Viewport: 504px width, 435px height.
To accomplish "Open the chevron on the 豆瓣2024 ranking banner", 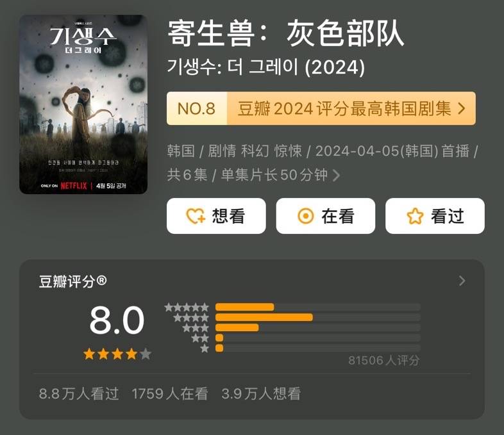I will tap(462, 108).
